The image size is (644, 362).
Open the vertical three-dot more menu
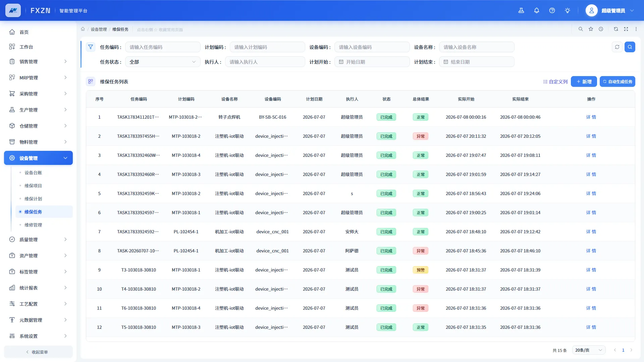coord(636,29)
